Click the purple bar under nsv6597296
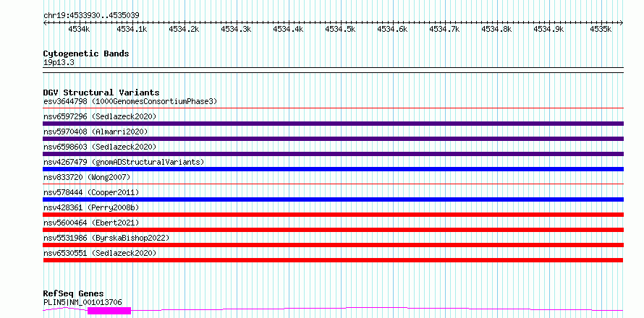 point(333,124)
